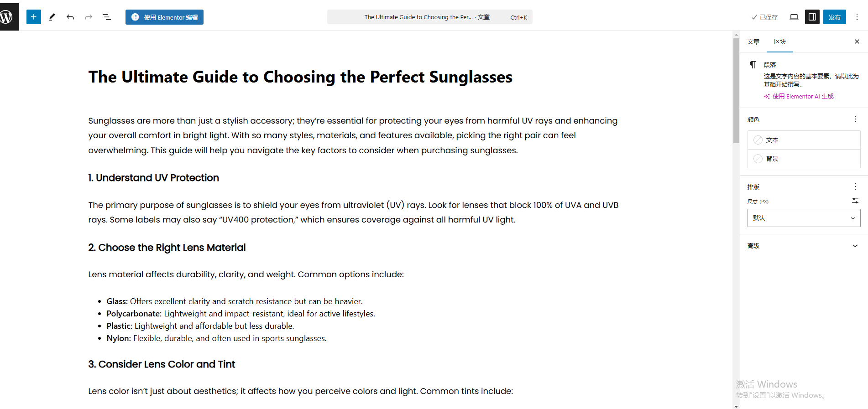Select the pencil Tools icon
Screen dimensions: 868x409
52,17
